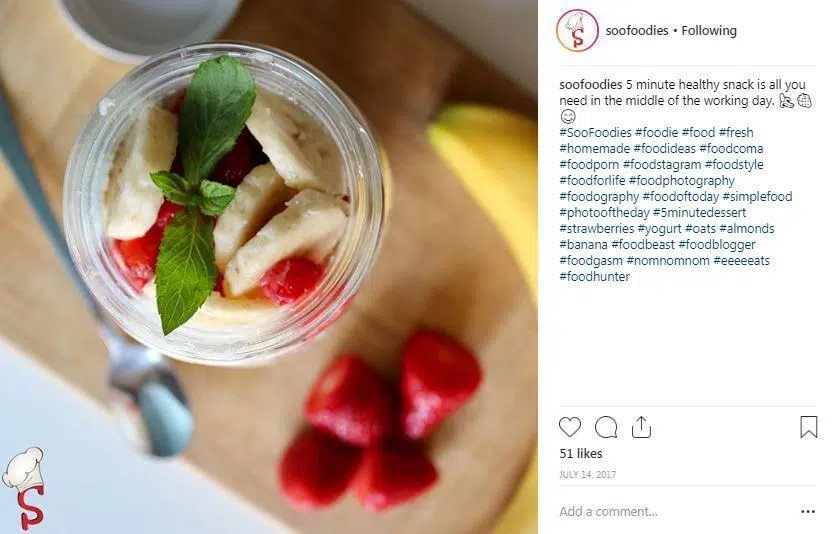Open the #5minutedessert hashtag
The height and width of the screenshot is (534, 837).
click(699, 213)
